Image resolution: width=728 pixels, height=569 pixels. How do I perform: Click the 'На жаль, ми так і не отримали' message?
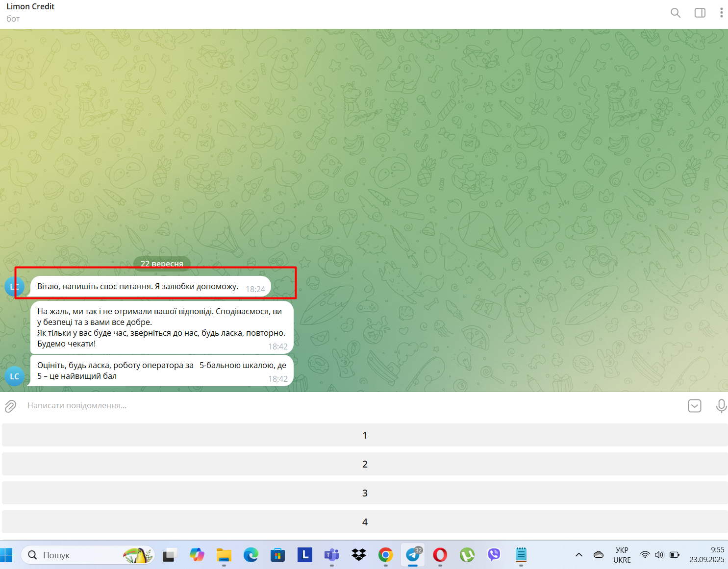coord(162,327)
